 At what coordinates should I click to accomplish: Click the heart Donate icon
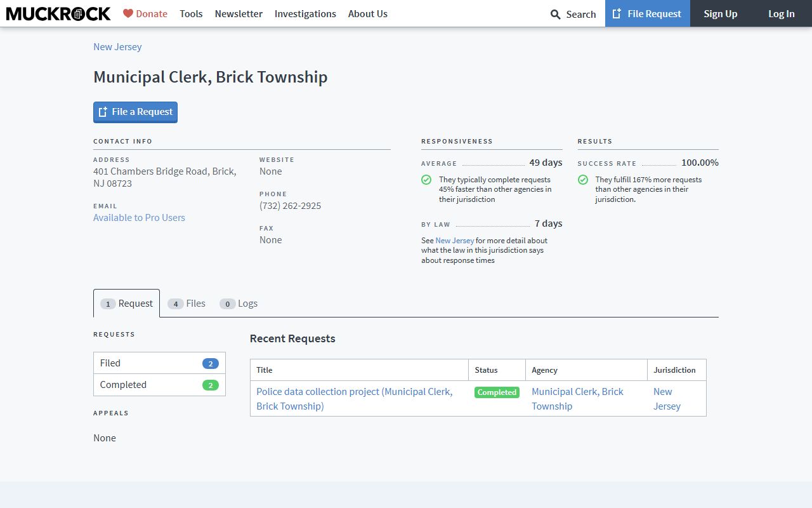128,13
